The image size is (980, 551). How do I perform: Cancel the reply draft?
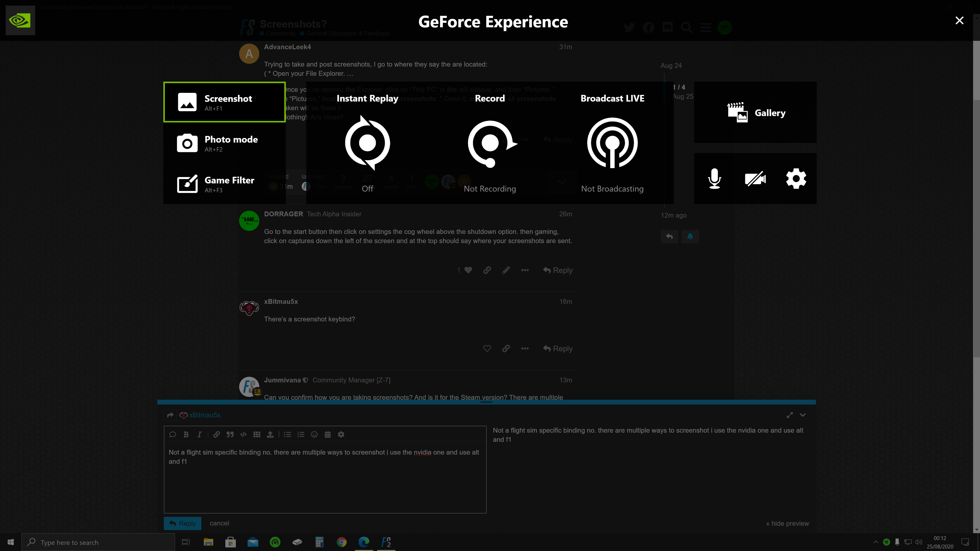(x=219, y=523)
